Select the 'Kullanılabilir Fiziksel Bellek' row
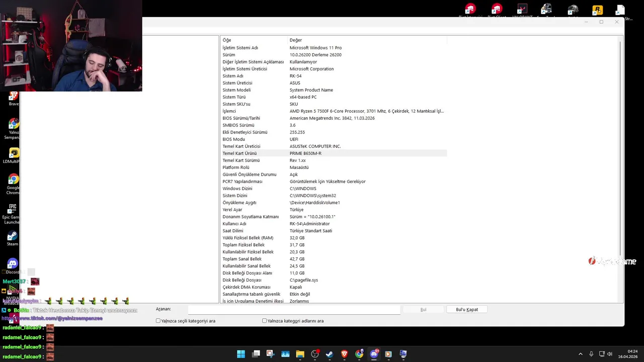This screenshot has width=644, height=362. click(334, 252)
